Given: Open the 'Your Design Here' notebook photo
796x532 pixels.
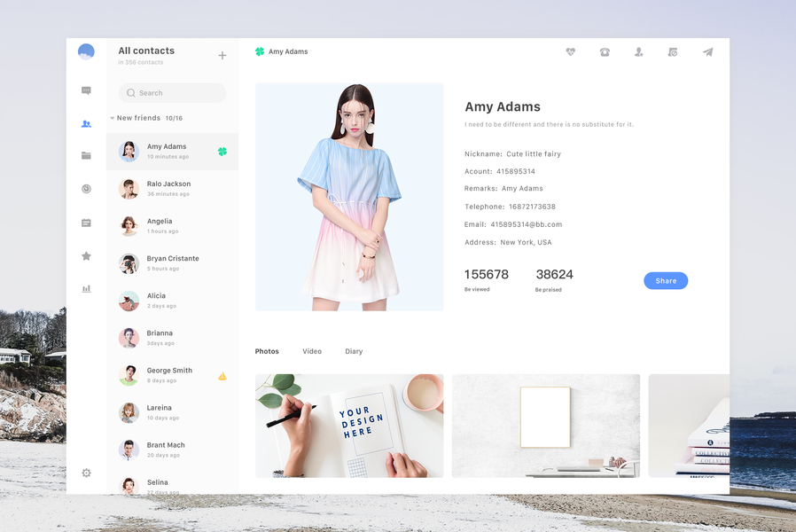Looking at the screenshot, I should [x=349, y=426].
